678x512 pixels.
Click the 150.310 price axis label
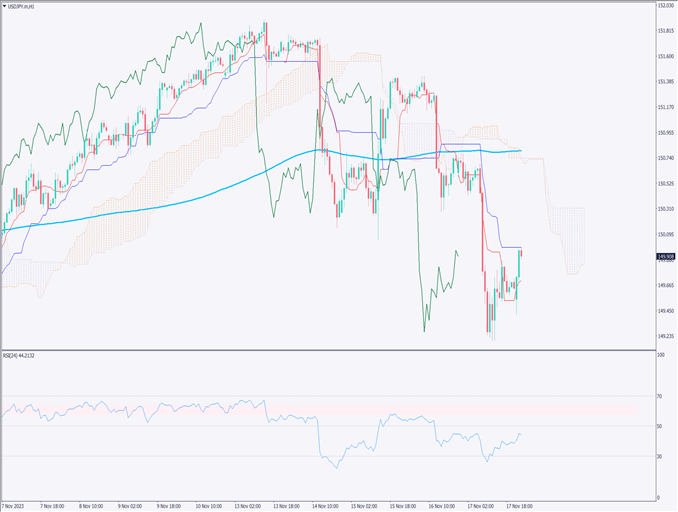[x=665, y=209]
